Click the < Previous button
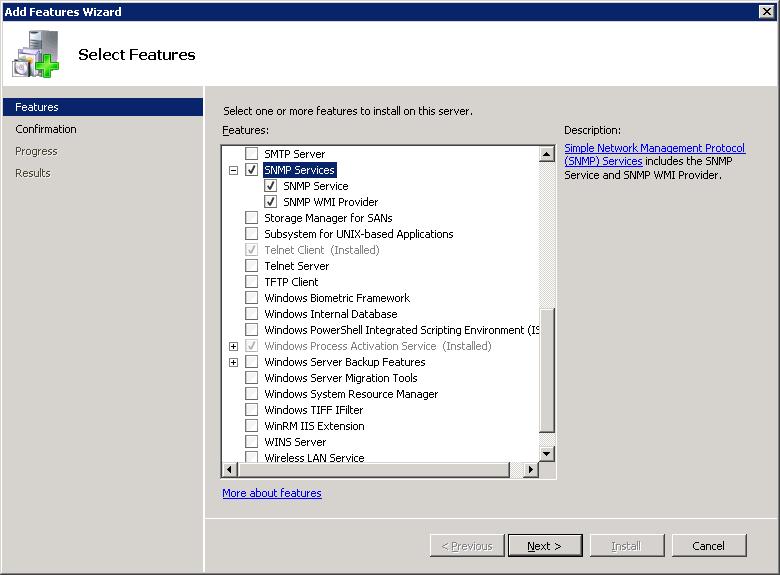 467,546
